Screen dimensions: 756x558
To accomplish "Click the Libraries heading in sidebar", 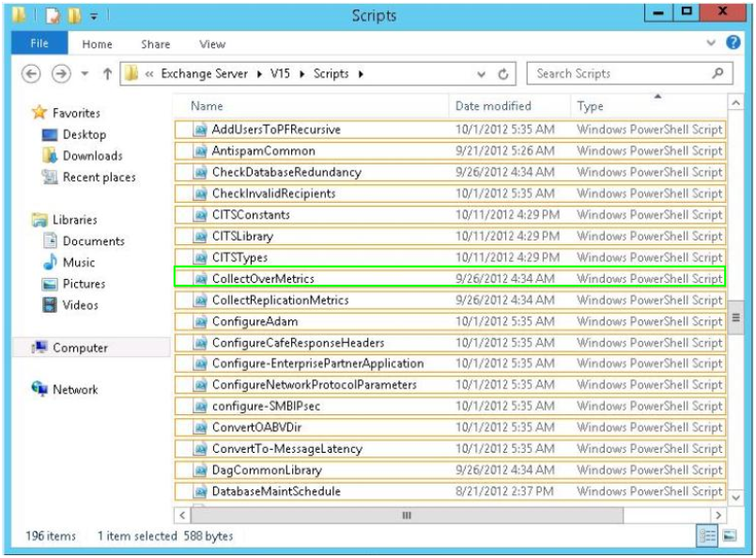I will [x=75, y=220].
